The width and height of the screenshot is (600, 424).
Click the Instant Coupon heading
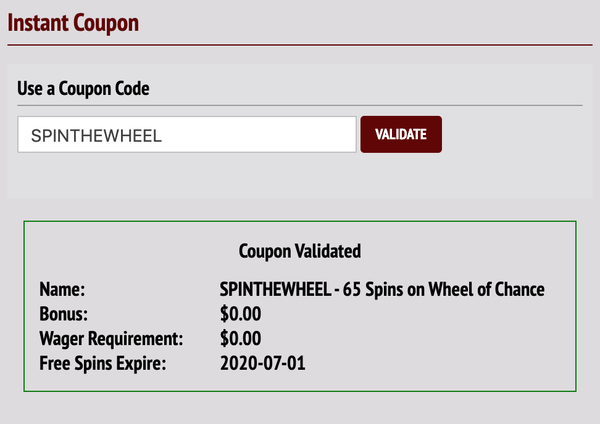point(73,21)
